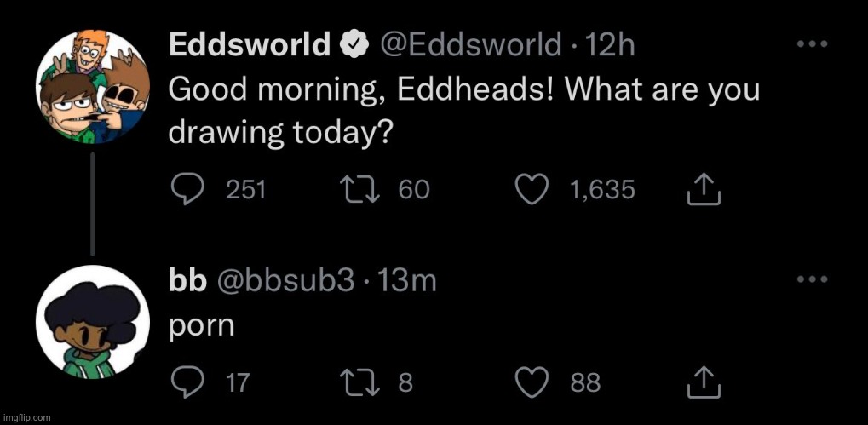
Task: Click the @Eddsworld handle
Action: [x=470, y=44]
